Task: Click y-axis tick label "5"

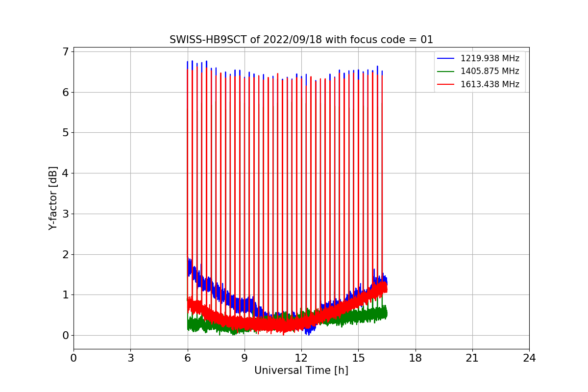Action: point(66,133)
